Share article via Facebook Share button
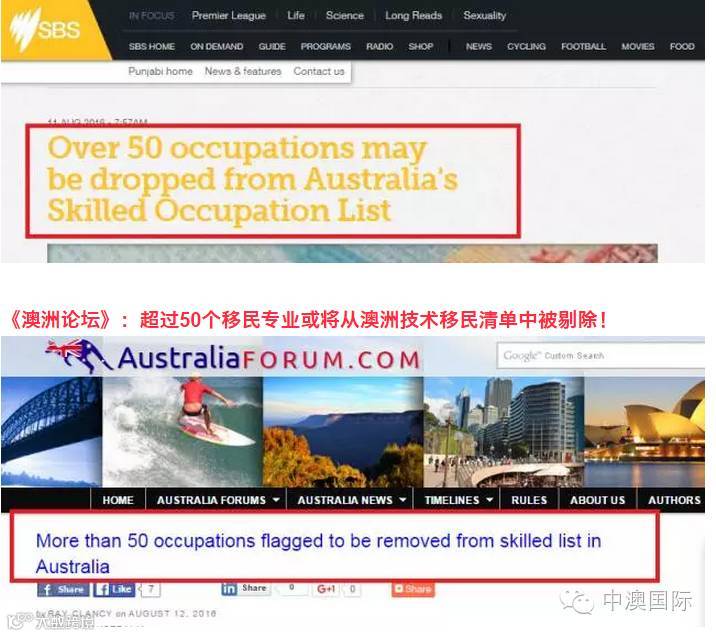 point(63,589)
